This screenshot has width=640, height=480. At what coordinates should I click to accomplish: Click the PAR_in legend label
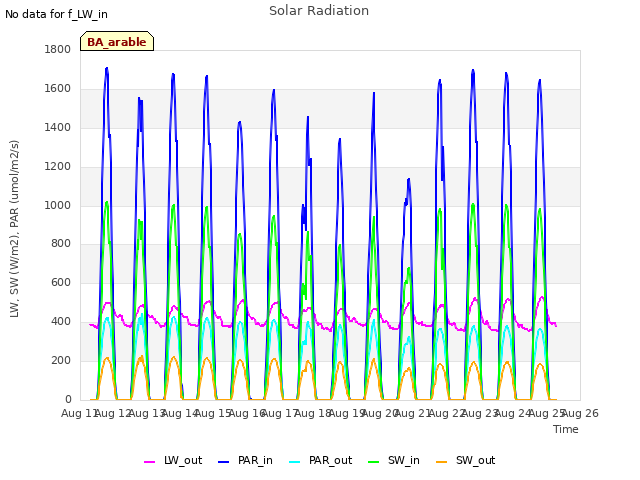(255, 461)
